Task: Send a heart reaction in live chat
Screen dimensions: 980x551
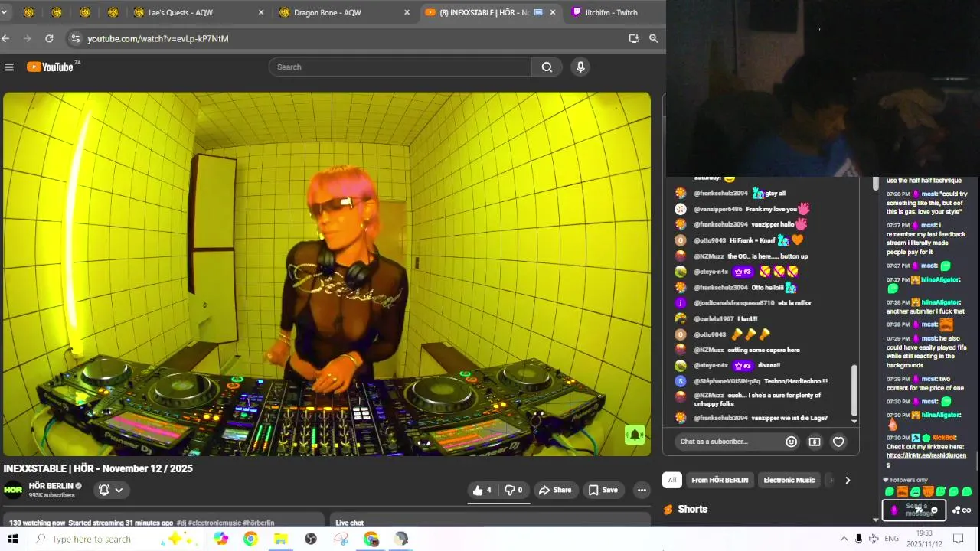Action: [838, 442]
